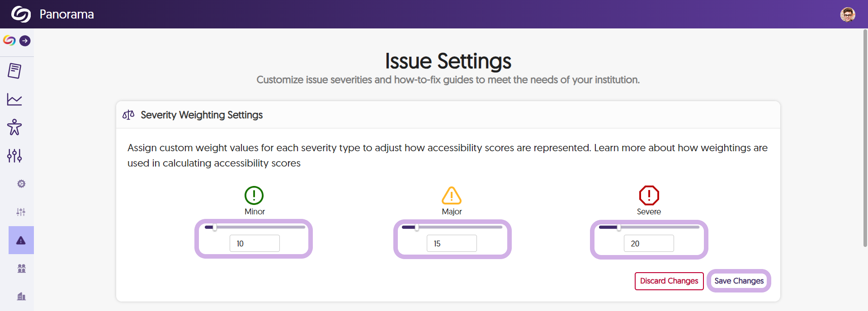This screenshot has width=868, height=311.
Task: Focus the Major weight input showing 15
Action: [x=452, y=243]
